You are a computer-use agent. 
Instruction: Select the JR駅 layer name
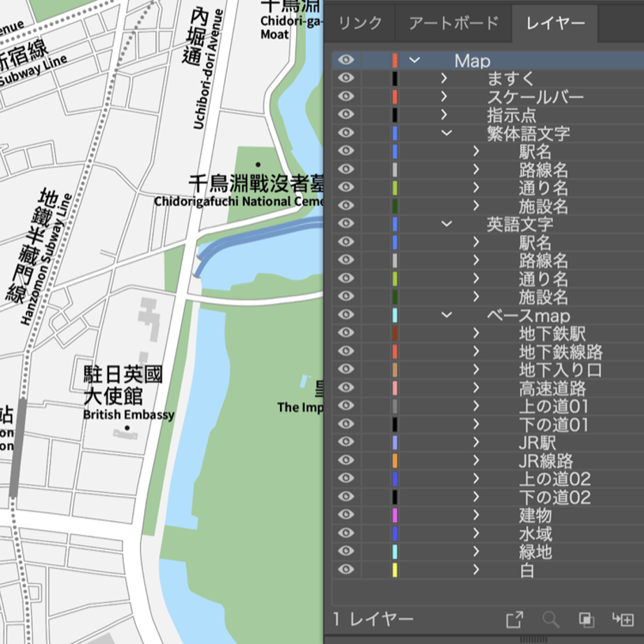(537, 442)
